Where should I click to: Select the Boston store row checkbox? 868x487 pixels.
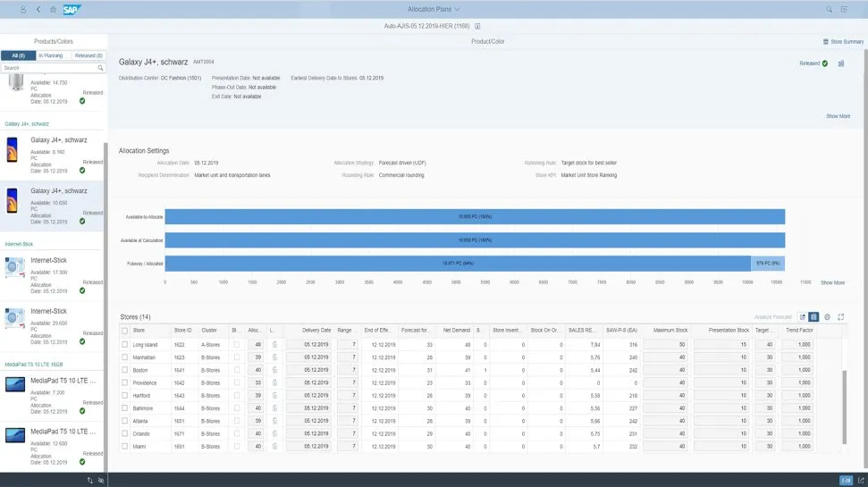point(125,370)
